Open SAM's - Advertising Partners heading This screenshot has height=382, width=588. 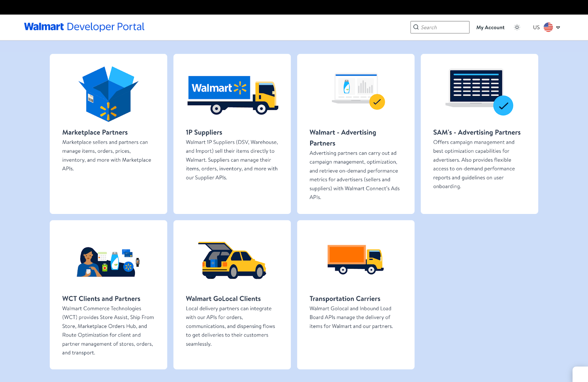(x=477, y=132)
